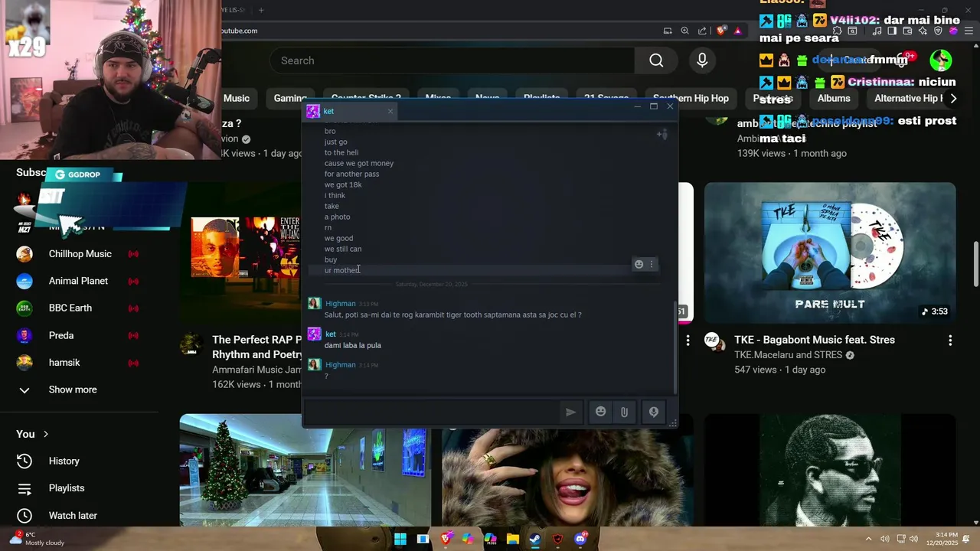Click the share icon in address bar
This screenshot has width=980, height=551.
[702, 31]
